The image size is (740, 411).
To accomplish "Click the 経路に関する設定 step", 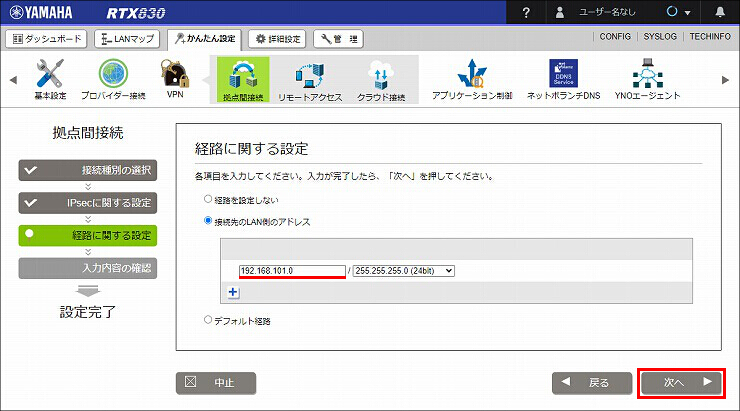I will click(x=88, y=235).
